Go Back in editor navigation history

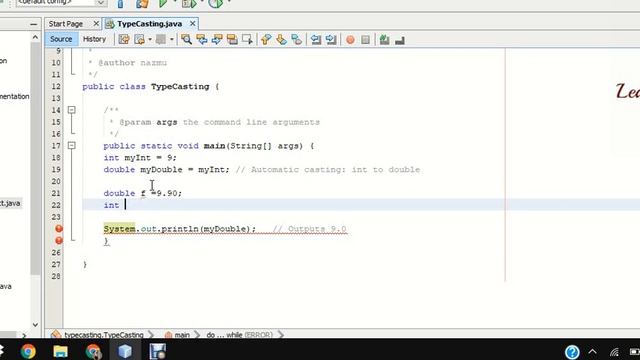click(x=140, y=39)
